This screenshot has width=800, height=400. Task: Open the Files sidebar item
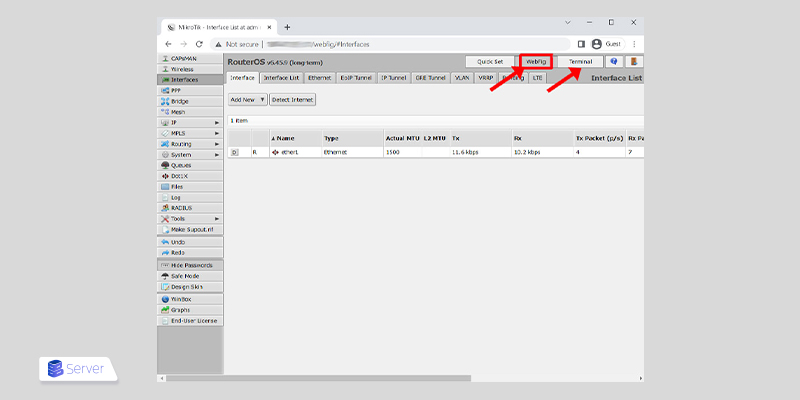pyautogui.click(x=190, y=187)
